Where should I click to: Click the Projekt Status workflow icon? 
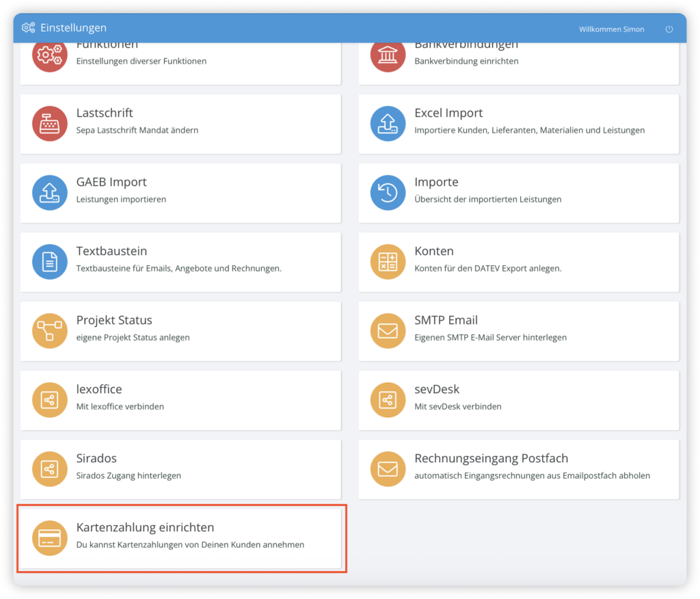[50, 331]
